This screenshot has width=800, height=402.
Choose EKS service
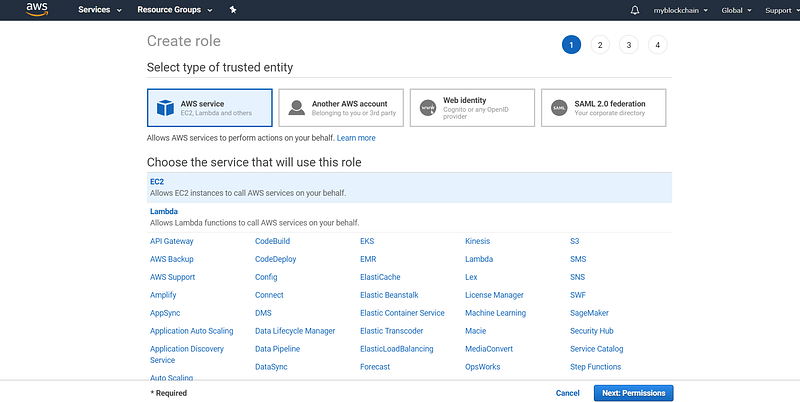coord(367,241)
